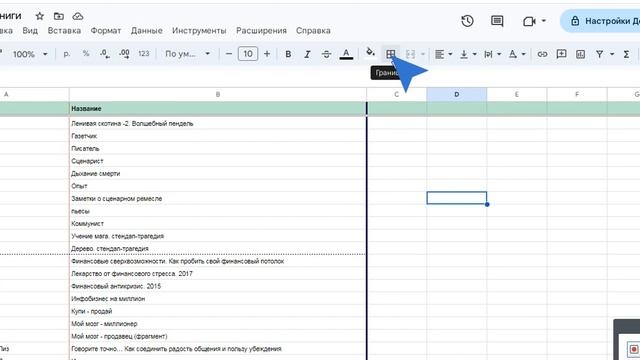Open the text wrapping dropdown
The height and width of the screenshot is (360, 640).
coord(492,54)
